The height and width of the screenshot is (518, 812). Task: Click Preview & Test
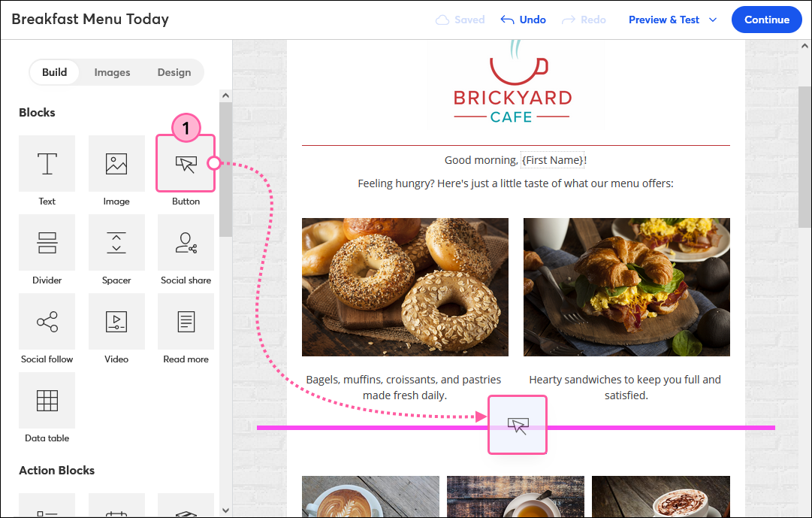pyautogui.click(x=664, y=20)
